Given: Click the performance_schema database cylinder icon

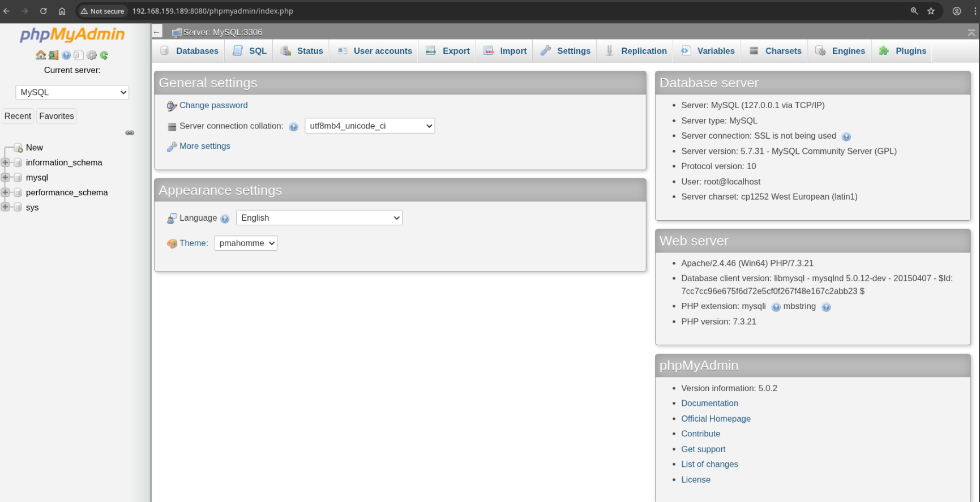Looking at the screenshot, I should (18, 192).
